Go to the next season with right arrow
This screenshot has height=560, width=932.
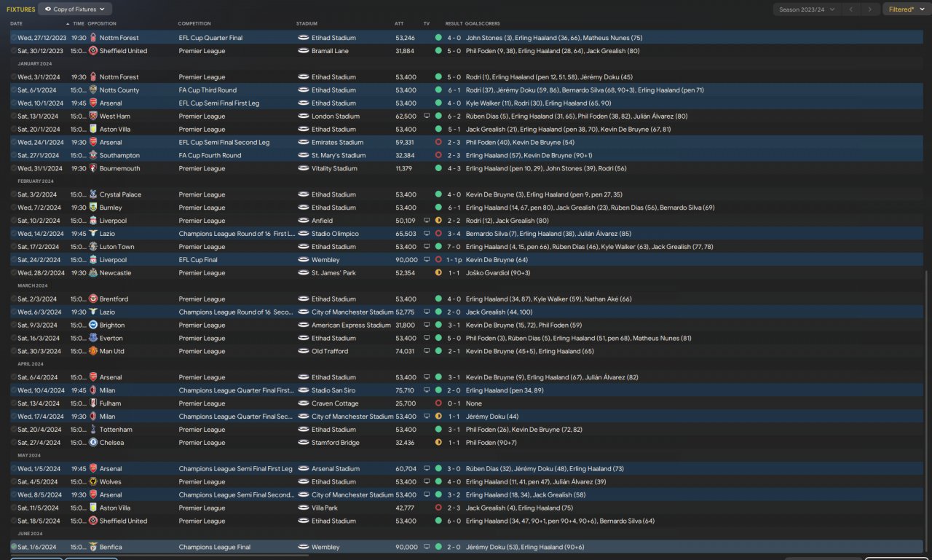869,9
